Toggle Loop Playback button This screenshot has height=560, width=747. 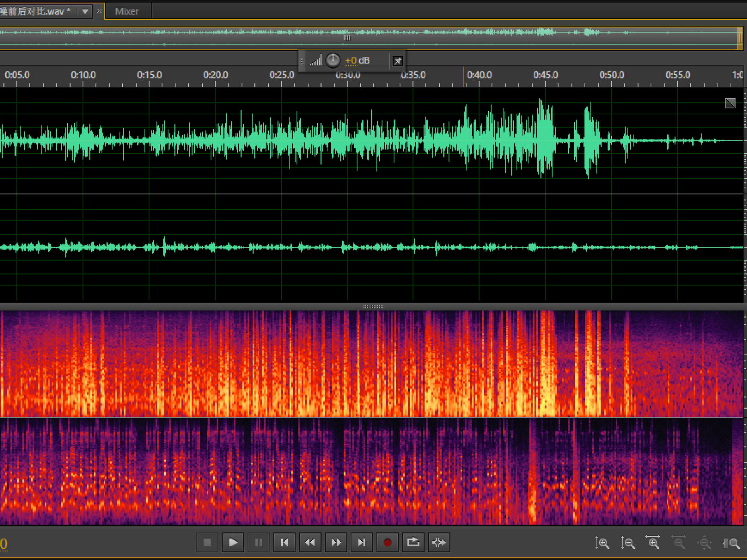413,542
